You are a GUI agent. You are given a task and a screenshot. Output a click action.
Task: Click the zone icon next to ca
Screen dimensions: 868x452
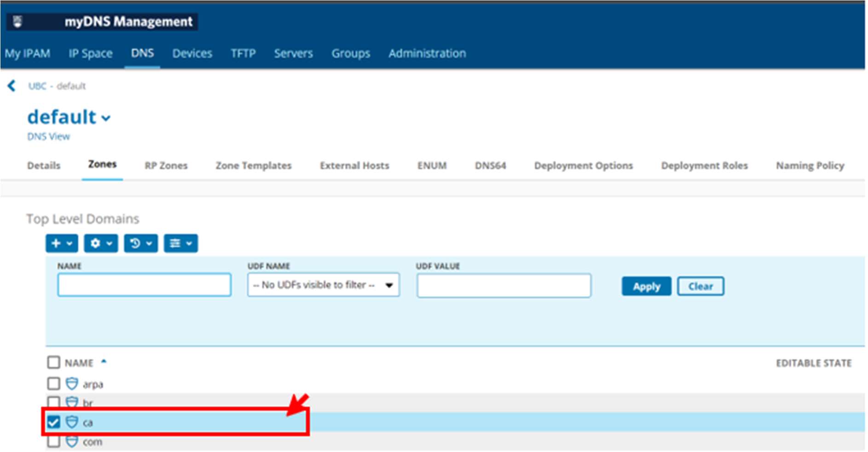click(x=72, y=422)
